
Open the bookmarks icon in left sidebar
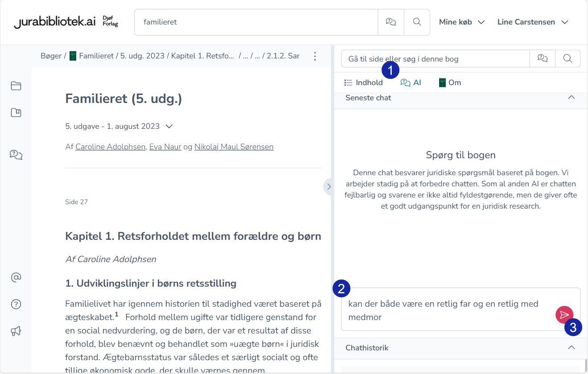pos(16,112)
